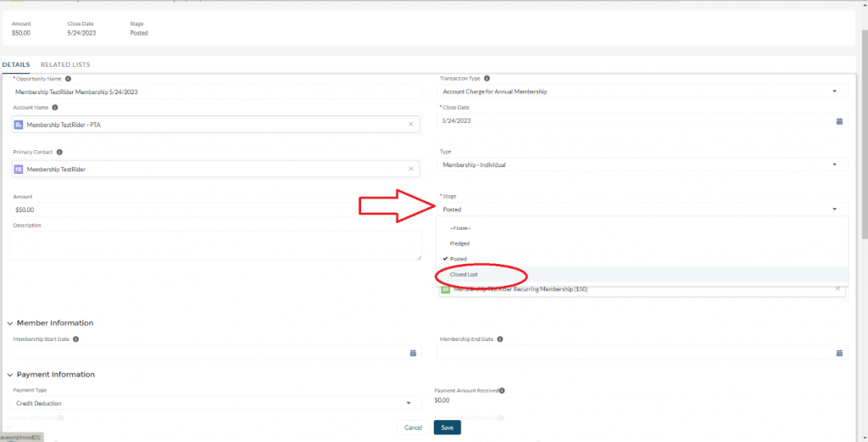868x442 pixels.
Task: Click the Cancel button
Action: coord(413,428)
